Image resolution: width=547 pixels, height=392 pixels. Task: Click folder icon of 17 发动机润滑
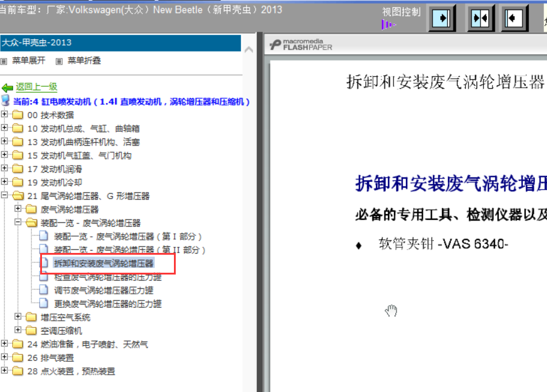(x=17, y=169)
